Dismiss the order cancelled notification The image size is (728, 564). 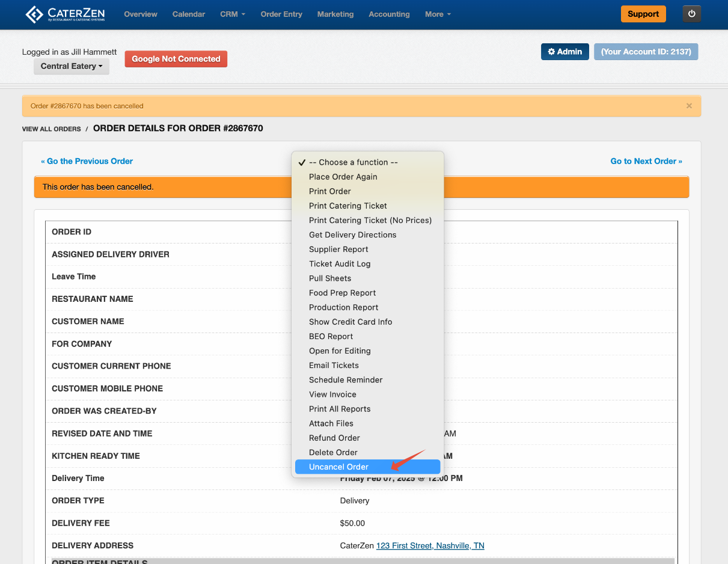coord(689,106)
